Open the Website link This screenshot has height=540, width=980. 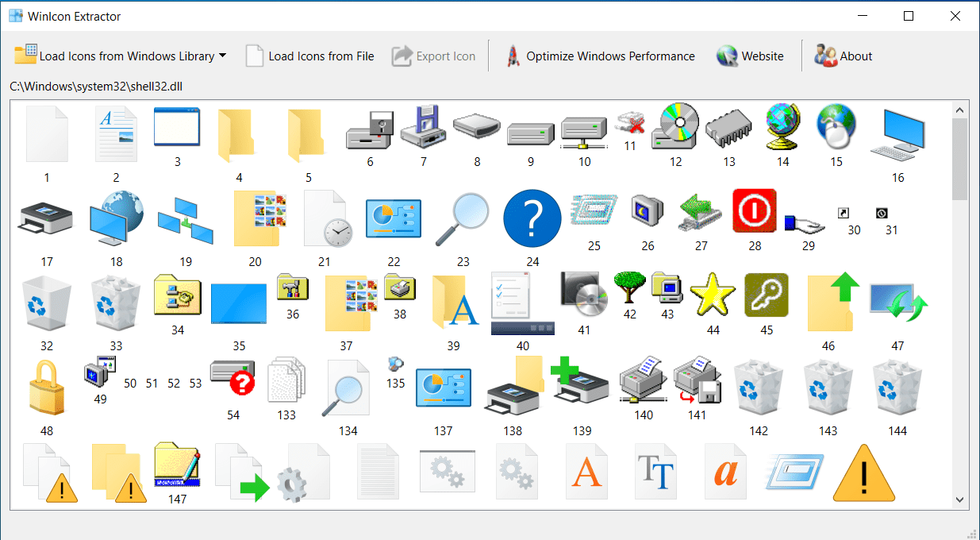[750, 56]
